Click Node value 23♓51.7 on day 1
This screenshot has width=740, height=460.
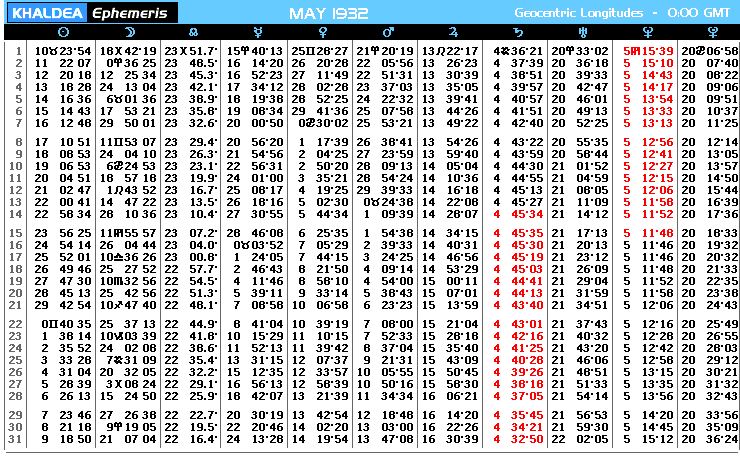pyautogui.click(x=191, y=51)
